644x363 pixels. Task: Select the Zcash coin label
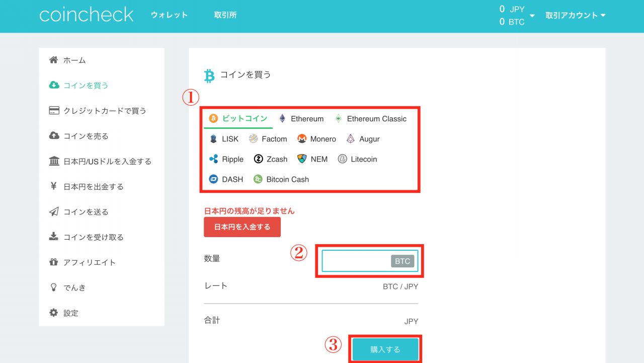pos(277,159)
